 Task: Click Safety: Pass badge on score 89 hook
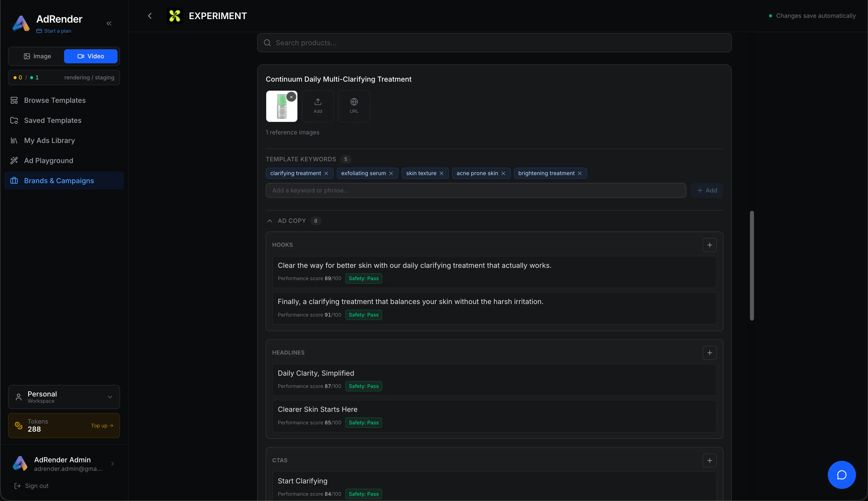pyautogui.click(x=363, y=278)
